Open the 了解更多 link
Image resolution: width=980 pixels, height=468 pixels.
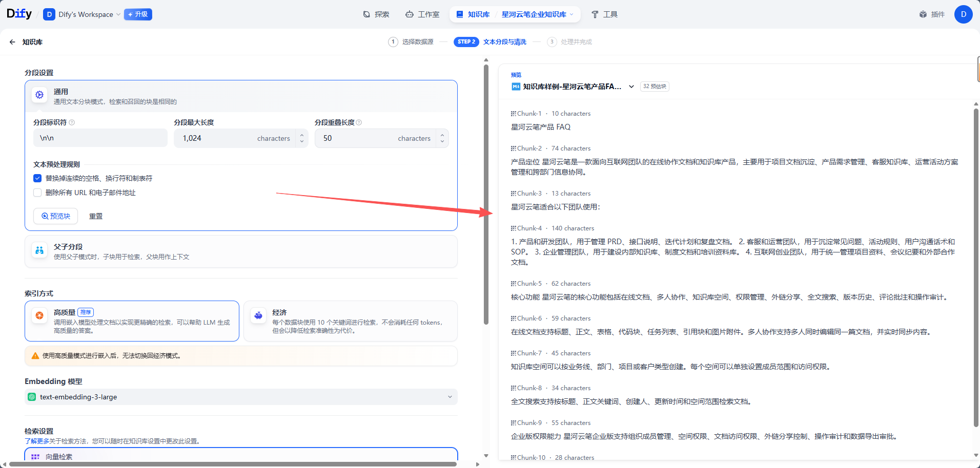(37, 441)
